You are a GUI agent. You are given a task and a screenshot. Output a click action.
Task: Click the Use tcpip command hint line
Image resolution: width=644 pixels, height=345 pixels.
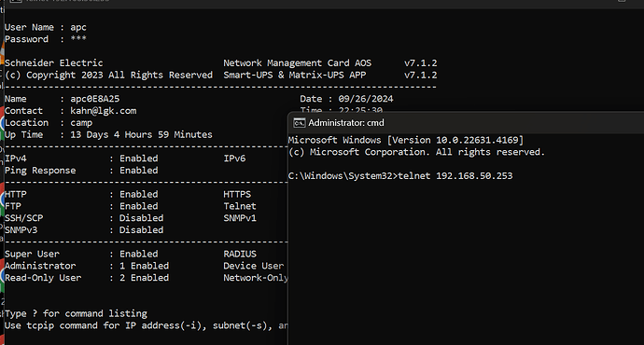146,325
